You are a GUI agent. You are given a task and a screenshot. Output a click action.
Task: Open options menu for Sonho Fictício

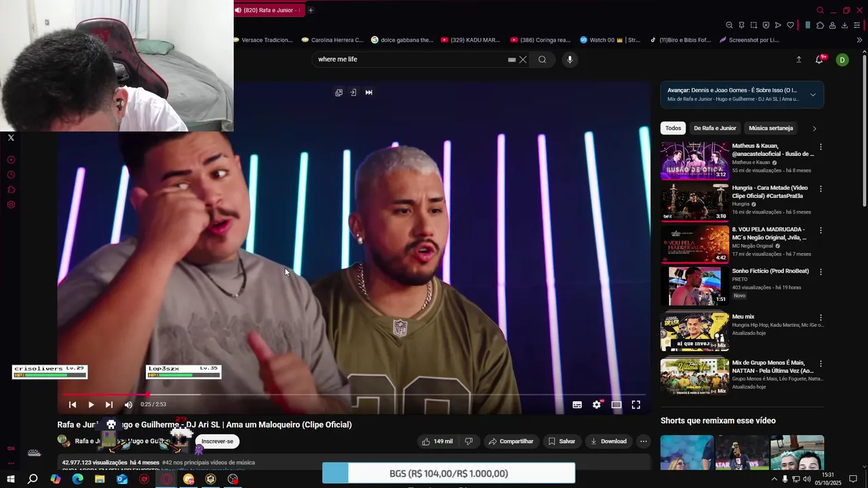821,272
